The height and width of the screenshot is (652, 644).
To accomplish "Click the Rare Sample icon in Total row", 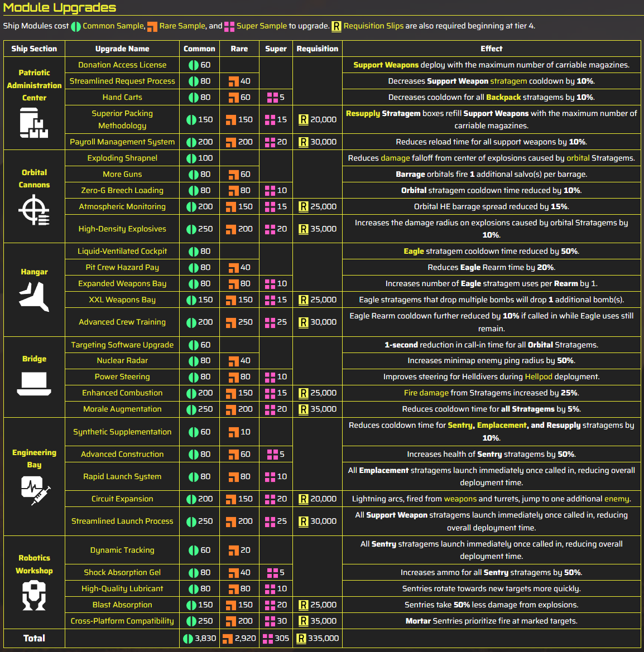I will 228,638.
